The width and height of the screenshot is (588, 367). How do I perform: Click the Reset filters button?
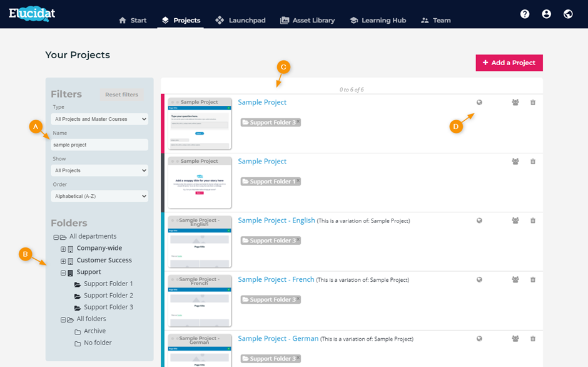[x=121, y=95]
